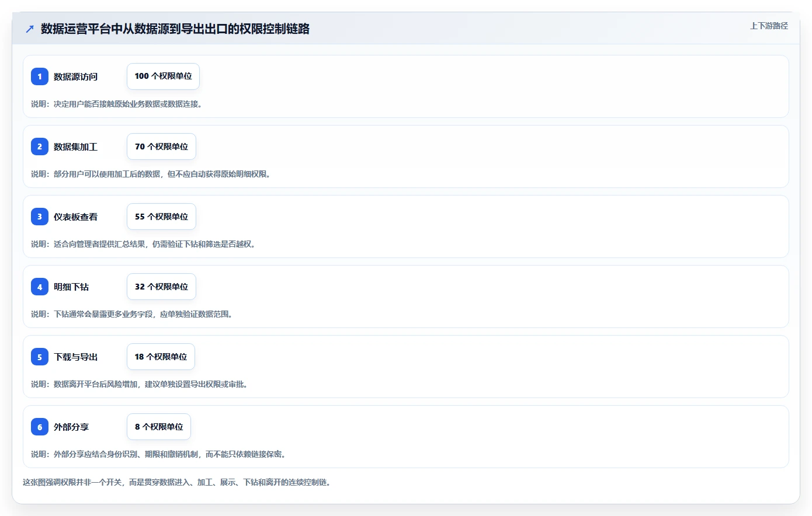Click the footer note '这张图强调权限并非一个开关'

pyautogui.click(x=177, y=482)
